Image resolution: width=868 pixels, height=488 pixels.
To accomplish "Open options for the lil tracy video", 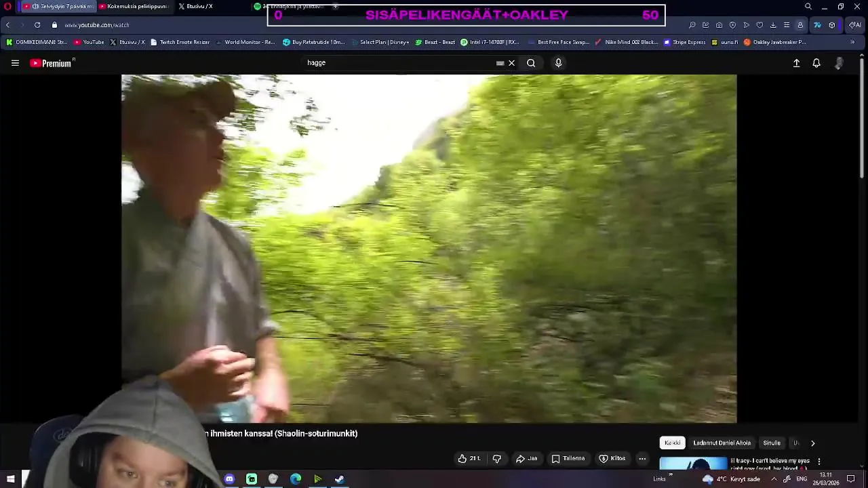I will (x=818, y=462).
